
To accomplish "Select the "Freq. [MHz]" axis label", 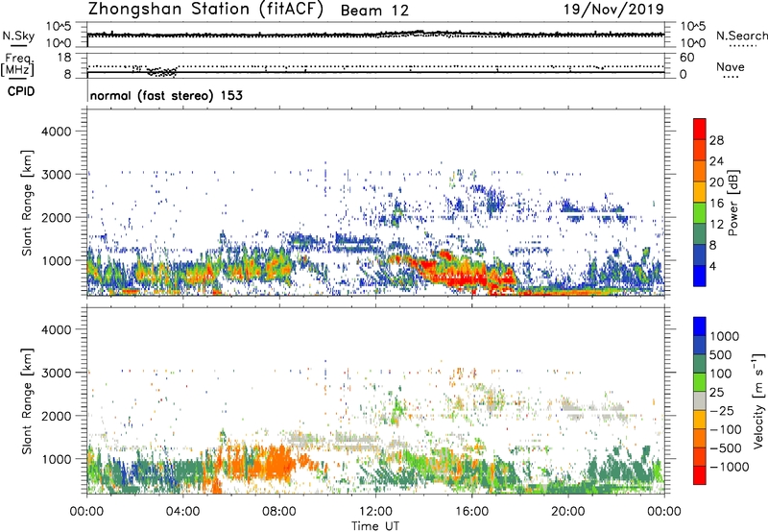I will (x=18, y=65).
